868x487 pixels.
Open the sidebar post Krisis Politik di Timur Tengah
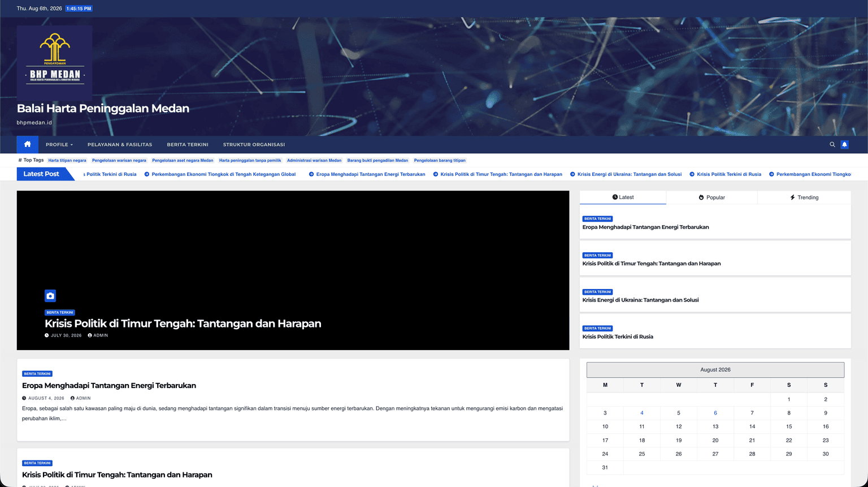[652, 264]
